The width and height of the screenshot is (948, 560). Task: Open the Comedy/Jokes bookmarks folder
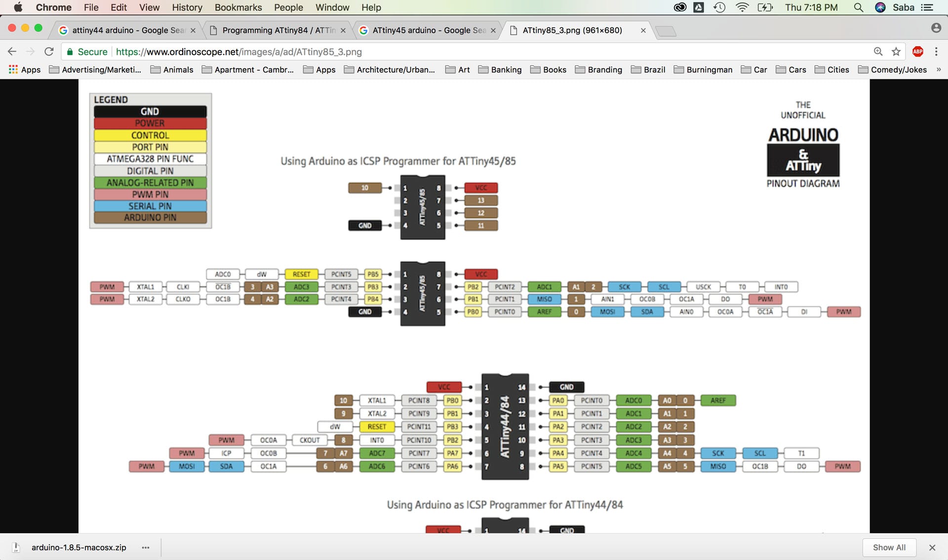[893, 70]
